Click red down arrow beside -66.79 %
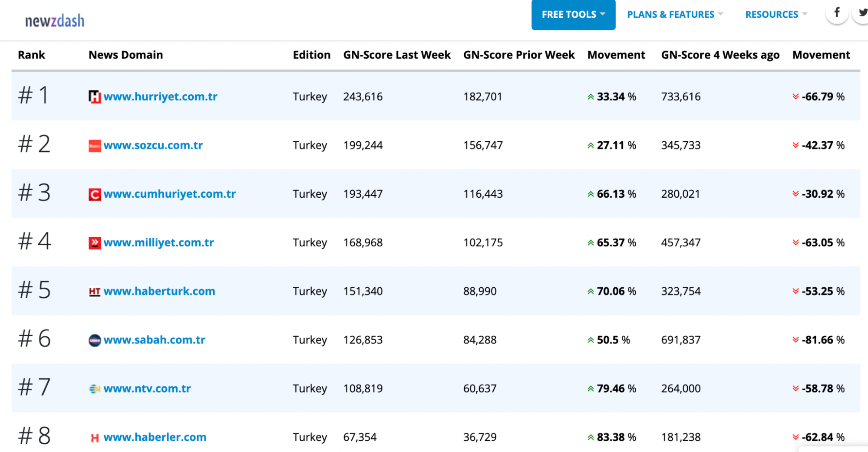The width and height of the screenshot is (868, 452). 795,96
